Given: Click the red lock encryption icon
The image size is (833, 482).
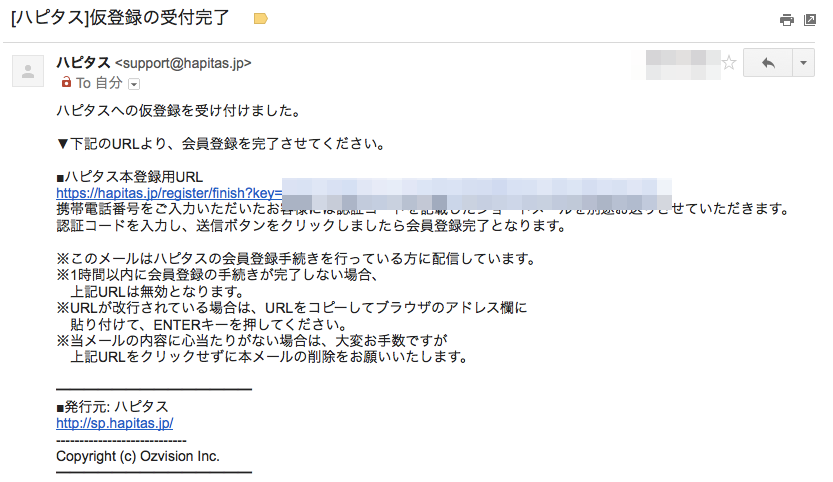Looking at the screenshot, I should [66, 82].
